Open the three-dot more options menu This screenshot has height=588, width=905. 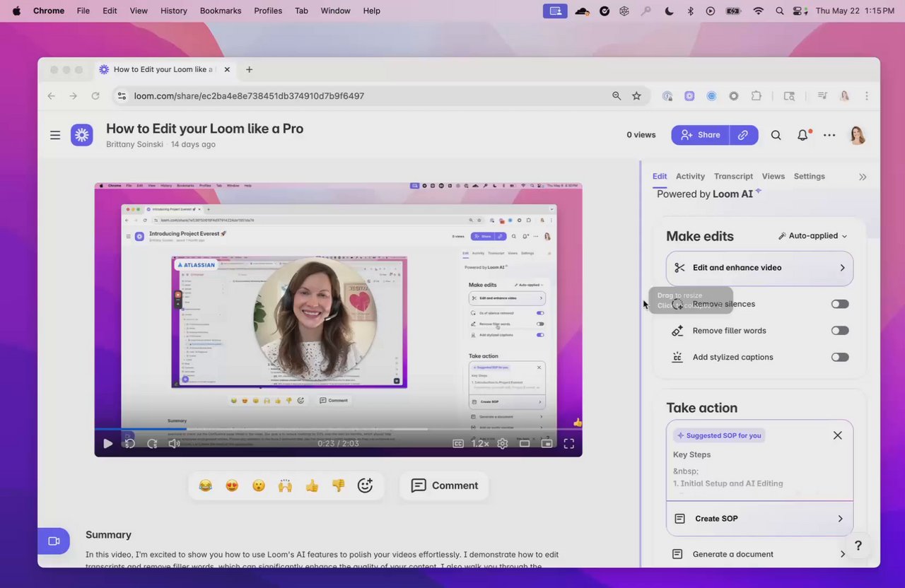tap(829, 135)
